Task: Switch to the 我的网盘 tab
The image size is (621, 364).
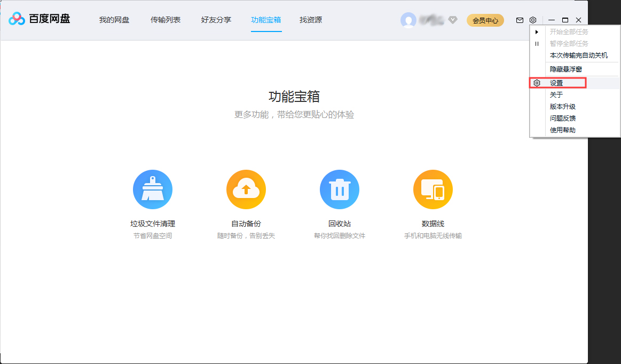Action: point(114,20)
